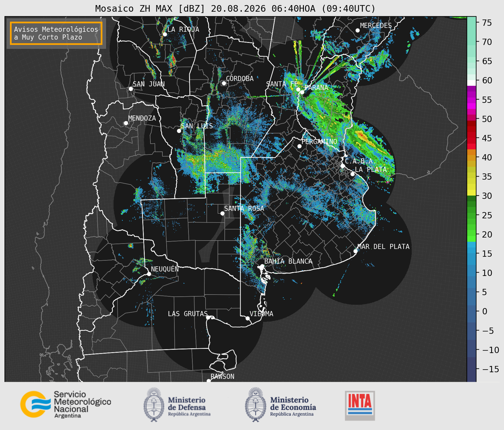Viewport: 504px width, 430px height.
Task: Click the Mar del Plata marker dot
Action: (356, 251)
